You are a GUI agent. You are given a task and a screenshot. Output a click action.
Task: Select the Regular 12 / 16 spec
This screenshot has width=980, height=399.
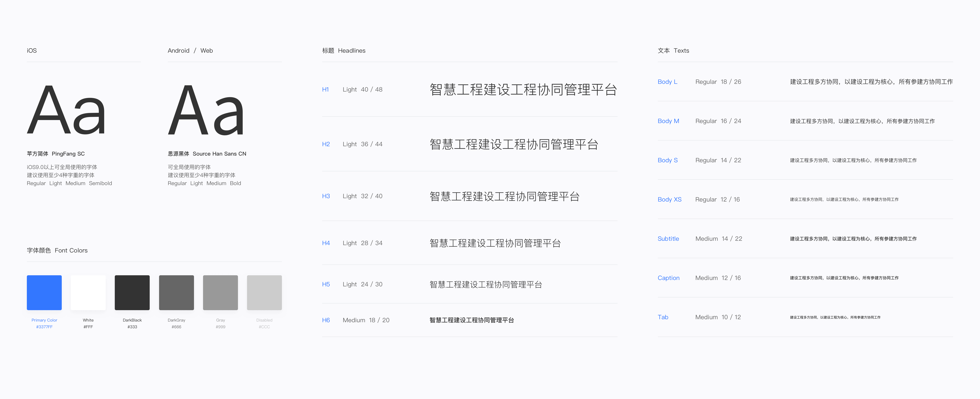click(x=718, y=199)
